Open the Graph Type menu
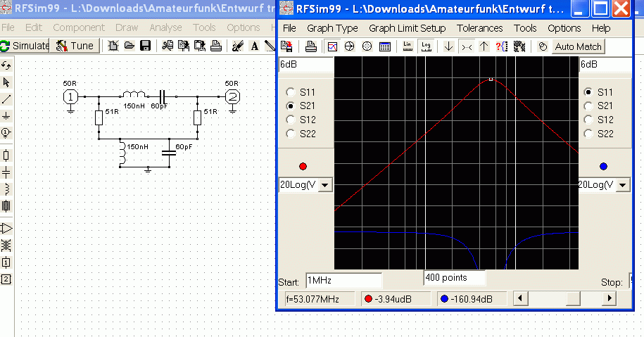This screenshot has width=644, height=337. click(332, 28)
